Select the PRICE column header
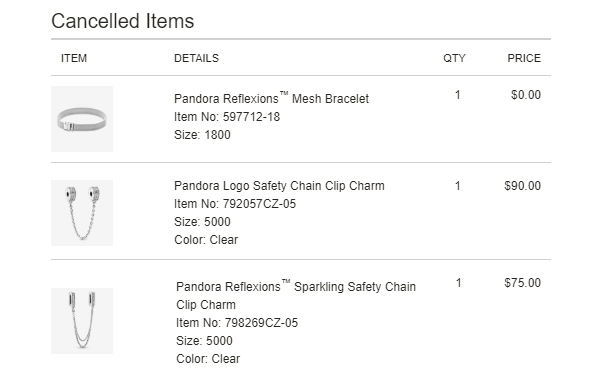The height and width of the screenshot is (371, 597). tap(524, 58)
